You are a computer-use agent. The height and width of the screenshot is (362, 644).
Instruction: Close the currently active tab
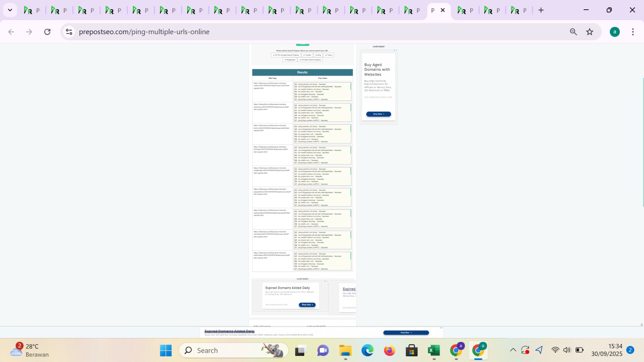443,10
